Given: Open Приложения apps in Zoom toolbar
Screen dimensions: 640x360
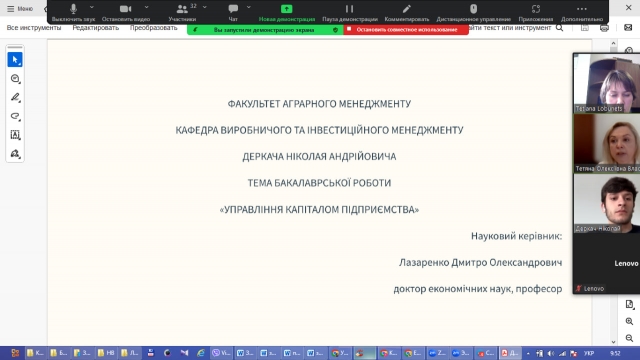Looking at the screenshot, I should [536, 12].
